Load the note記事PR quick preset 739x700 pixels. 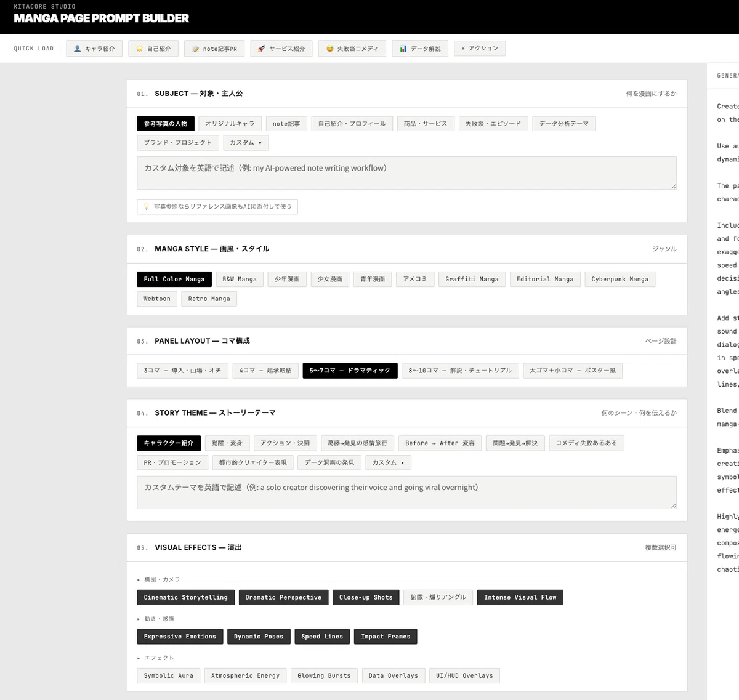tap(214, 49)
